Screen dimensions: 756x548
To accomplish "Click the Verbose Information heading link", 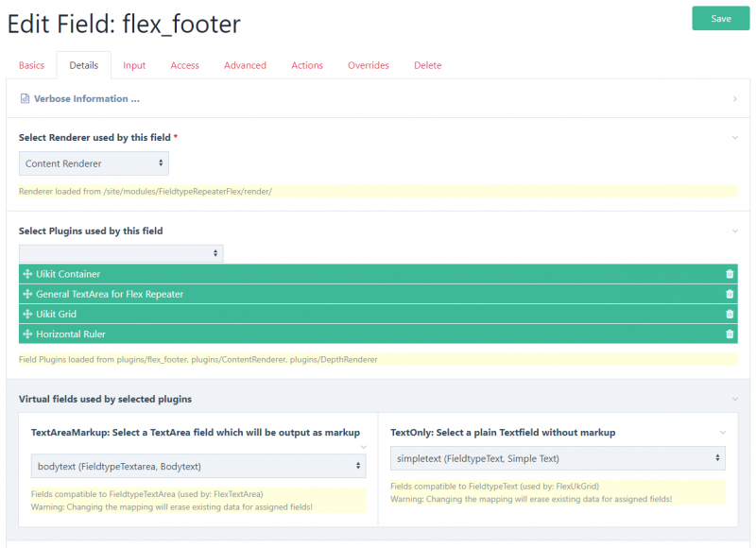I will (87, 99).
